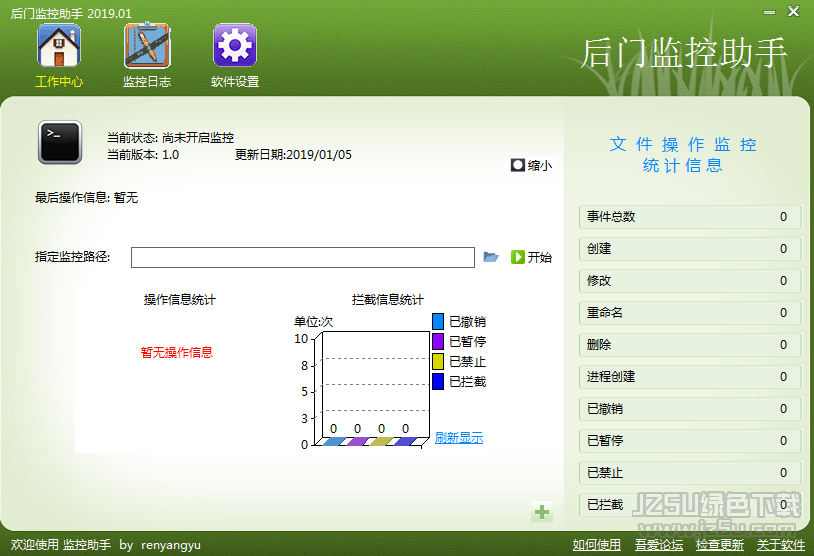Select the 进程创建 statistics row
The height and width of the screenshot is (556, 814).
click(690, 377)
